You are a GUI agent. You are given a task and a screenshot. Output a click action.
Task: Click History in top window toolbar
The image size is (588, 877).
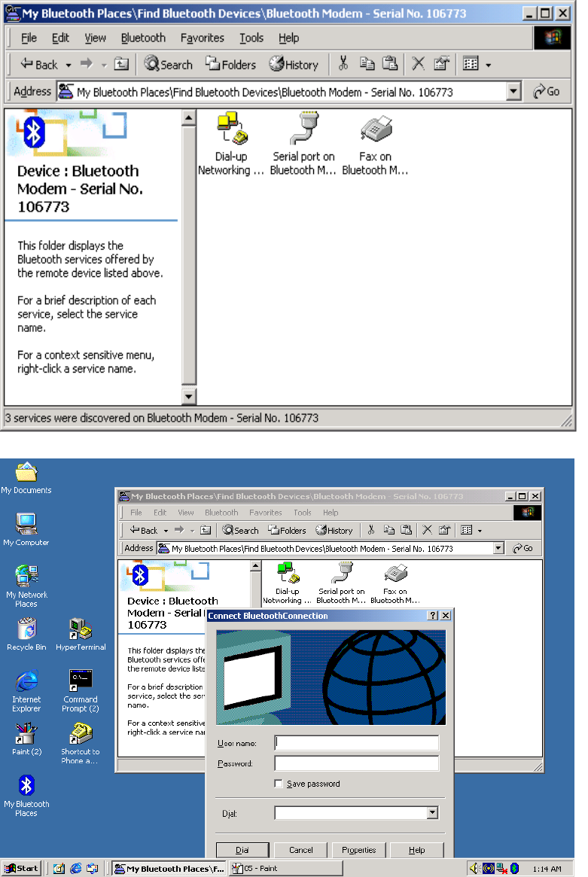tap(294, 64)
